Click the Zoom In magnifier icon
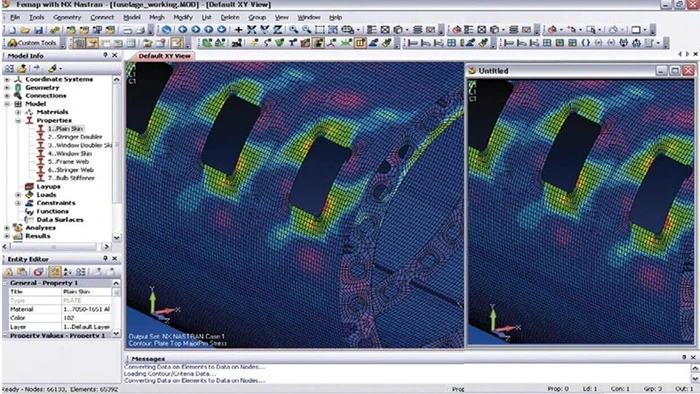The image size is (700, 394). click(x=293, y=30)
